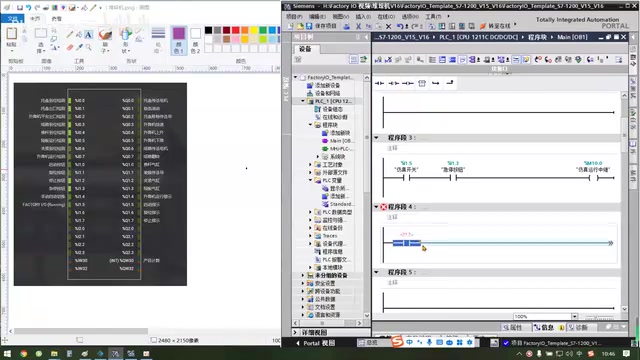
Task: Open the 在线(O) menu
Action: coord(386,17)
